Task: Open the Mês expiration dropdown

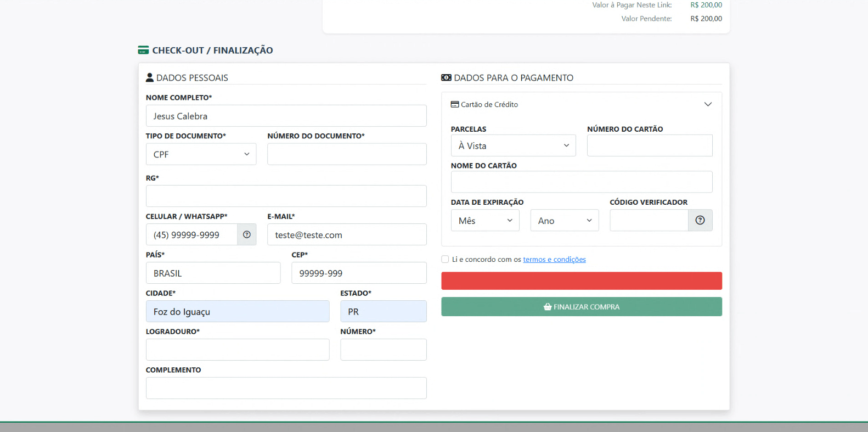Action: tap(485, 220)
